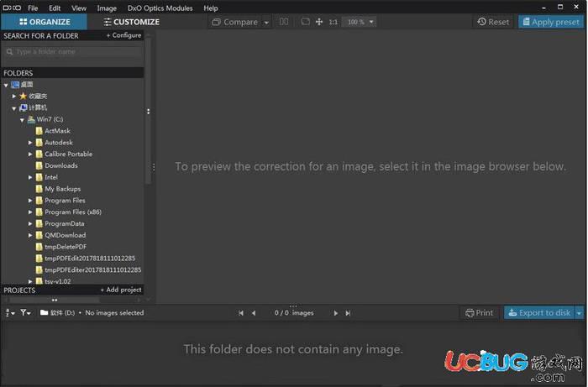The height and width of the screenshot is (387, 588).
Task: Click the side panel collapse handle dots
Action: tap(149, 112)
